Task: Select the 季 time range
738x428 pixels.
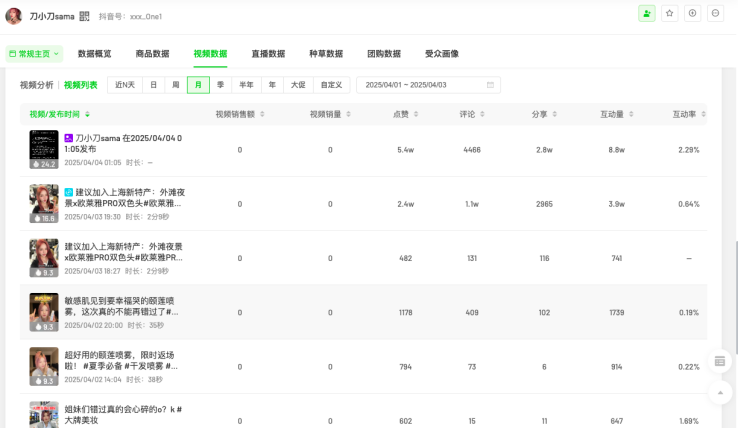Action: click(x=220, y=85)
